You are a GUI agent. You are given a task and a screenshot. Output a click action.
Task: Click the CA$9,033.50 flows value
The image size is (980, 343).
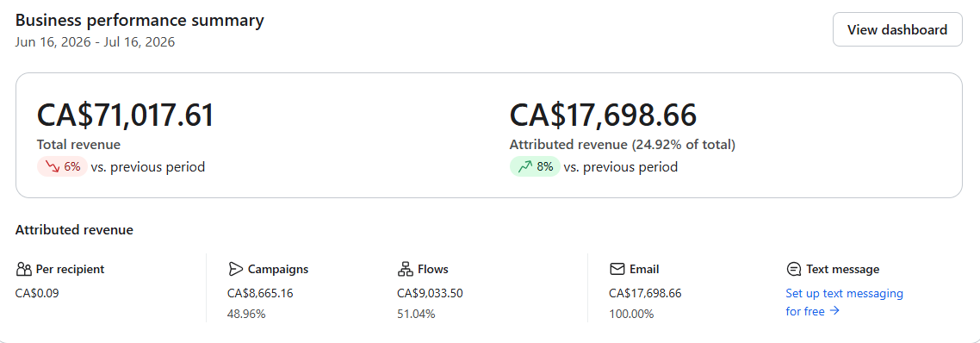pyautogui.click(x=430, y=293)
